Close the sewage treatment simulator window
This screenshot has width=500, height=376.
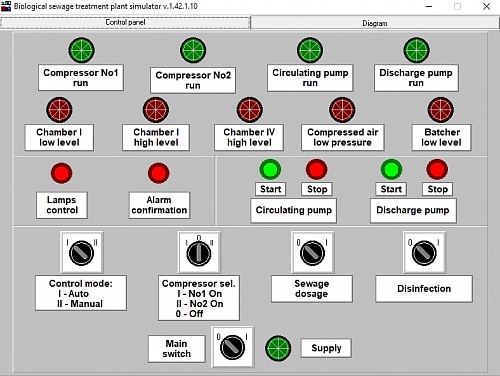486,6
